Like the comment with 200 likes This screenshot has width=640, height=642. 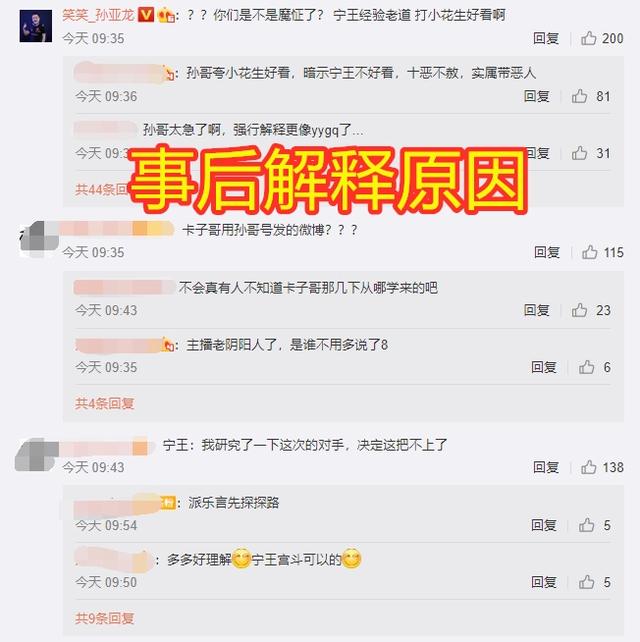tap(588, 38)
